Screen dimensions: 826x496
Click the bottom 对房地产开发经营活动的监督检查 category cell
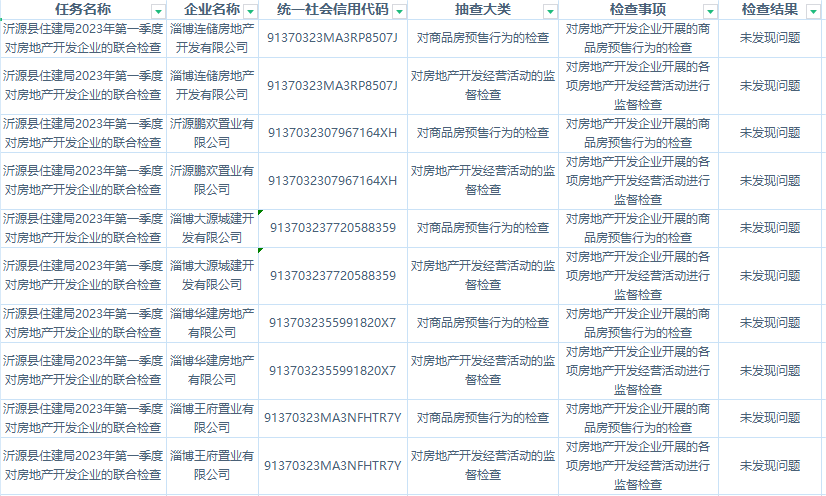pyautogui.click(x=483, y=466)
